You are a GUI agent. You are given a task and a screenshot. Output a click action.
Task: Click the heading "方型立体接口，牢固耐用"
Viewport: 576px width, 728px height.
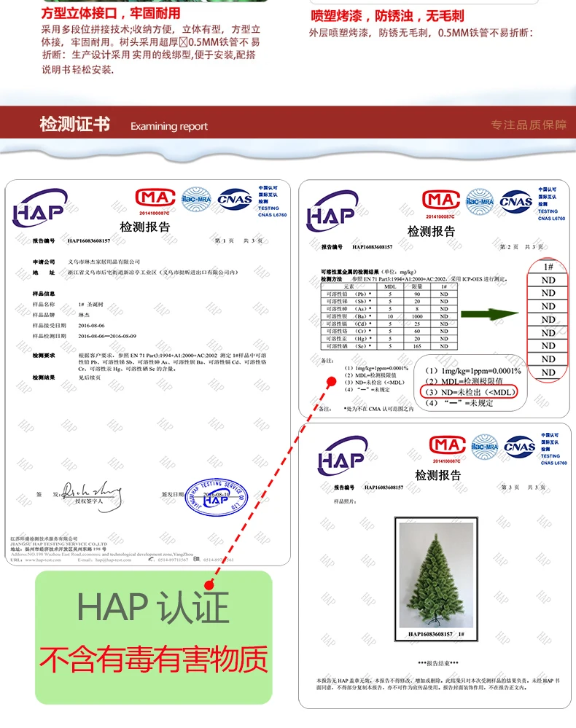point(111,13)
